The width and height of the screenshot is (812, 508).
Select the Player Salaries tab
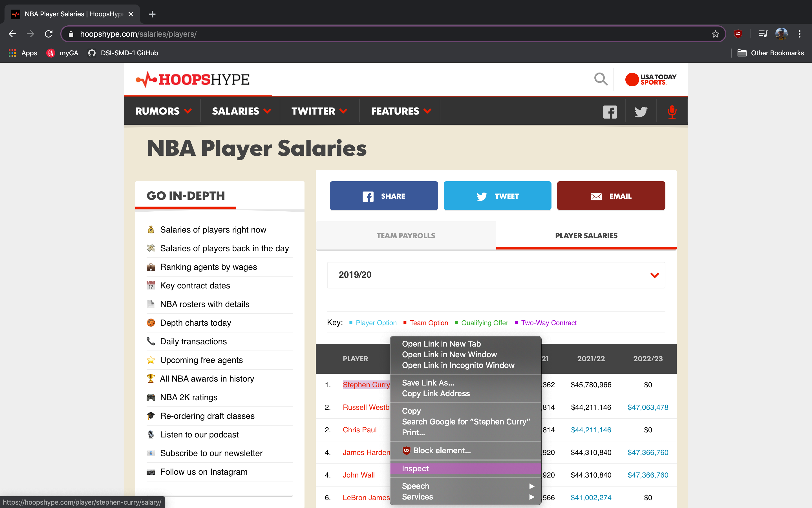point(586,236)
